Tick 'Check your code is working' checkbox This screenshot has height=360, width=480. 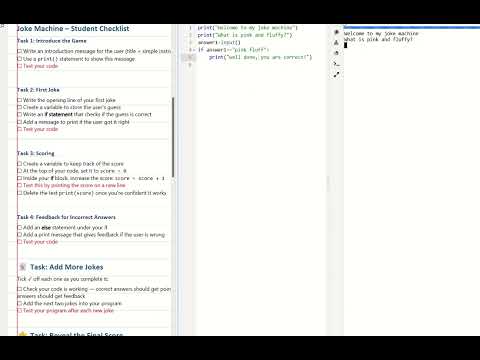19,289
